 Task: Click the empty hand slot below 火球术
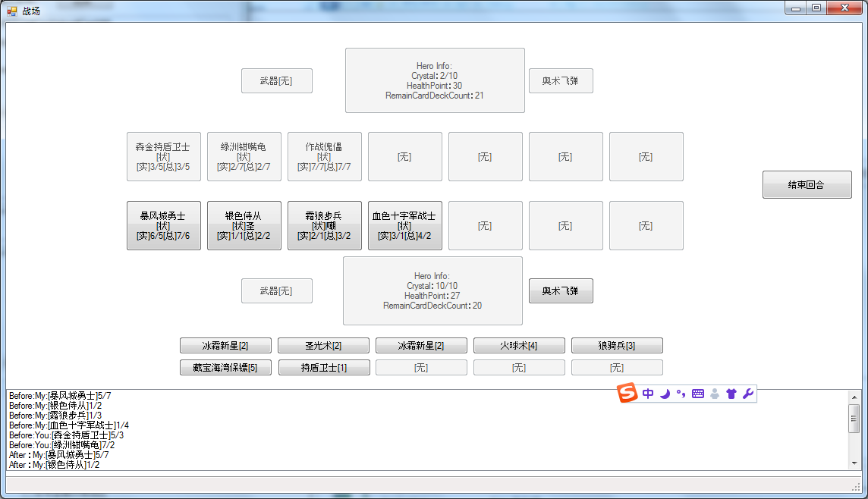pyautogui.click(x=519, y=367)
